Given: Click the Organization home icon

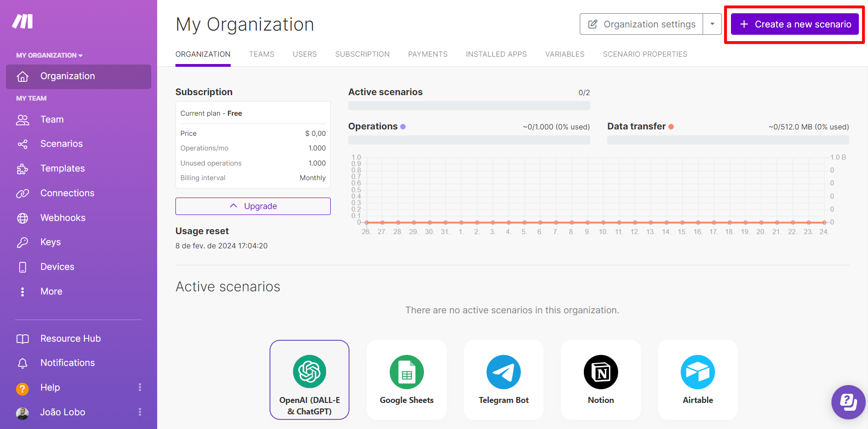Looking at the screenshot, I should pos(22,76).
